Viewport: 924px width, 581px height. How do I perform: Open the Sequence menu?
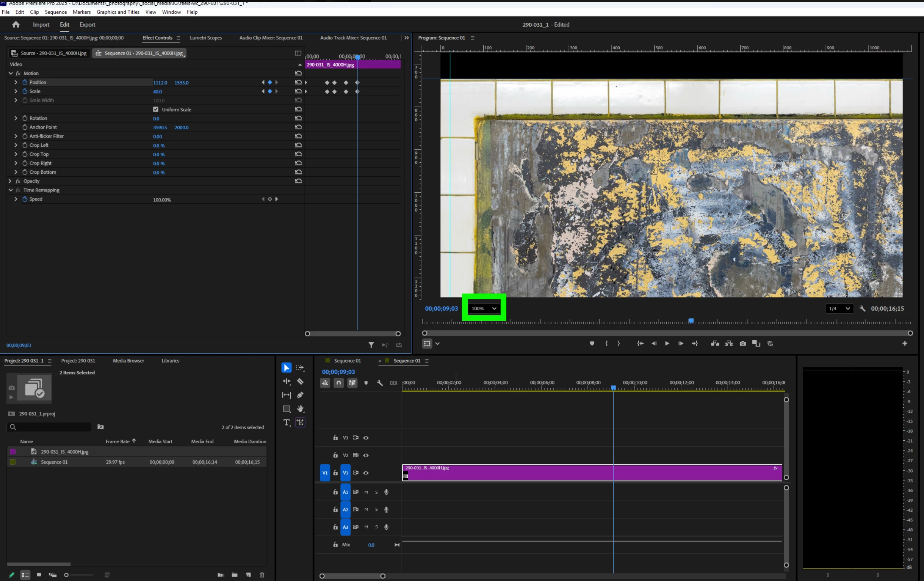click(56, 12)
